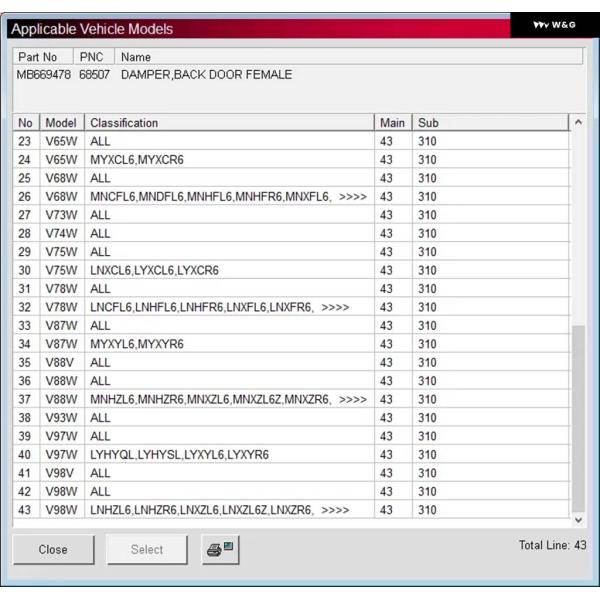Image resolution: width=600 pixels, height=600 pixels.
Task: Sort by the Model column header
Action: [61, 123]
